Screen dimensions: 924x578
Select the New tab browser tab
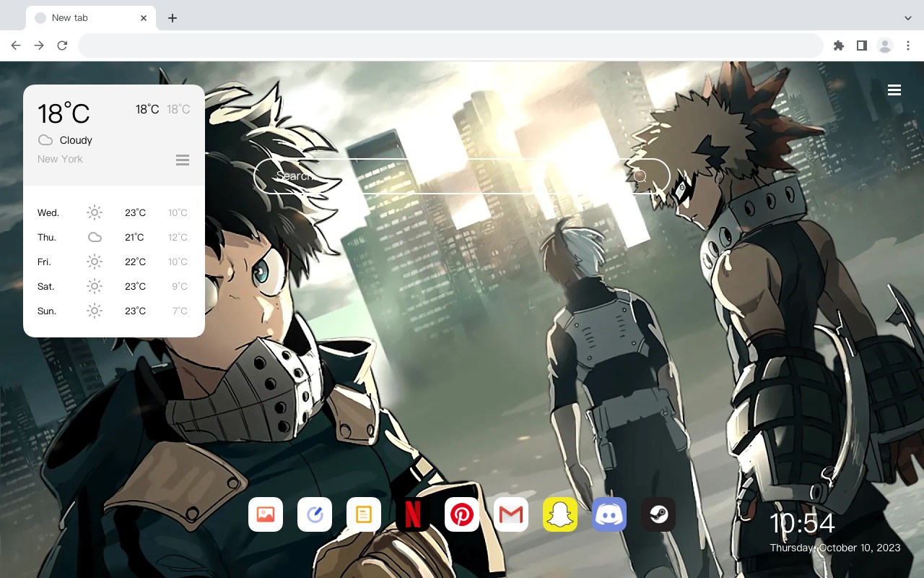(91, 18)
